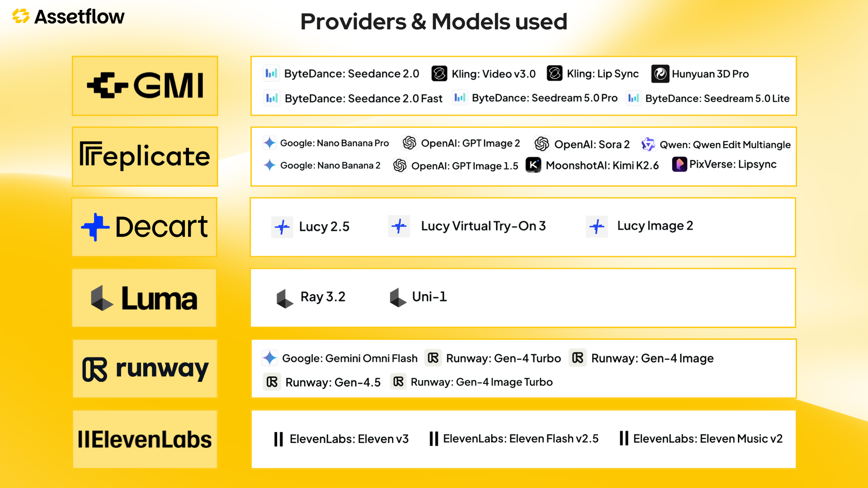Click the Kling icon next to Lip Sync
The width and height of the screenshot is (868, 488).
(x=555, y=73)
